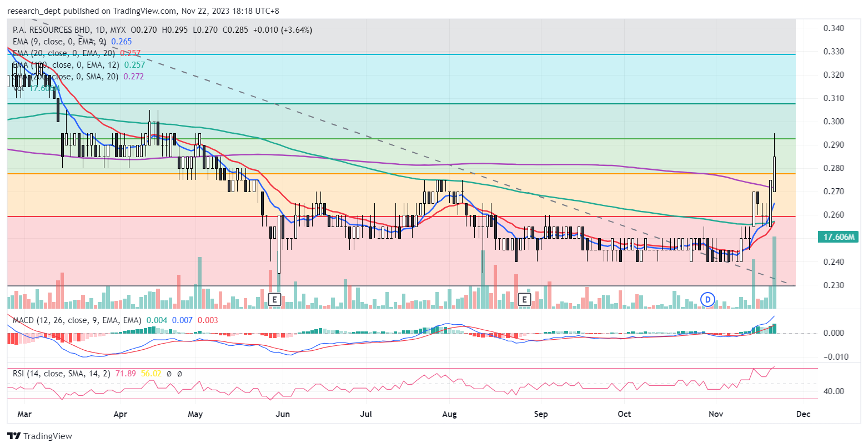This screenshot has height=448, width=868.
Task: Click the Sep label on time axis
Action: point(541,414)
